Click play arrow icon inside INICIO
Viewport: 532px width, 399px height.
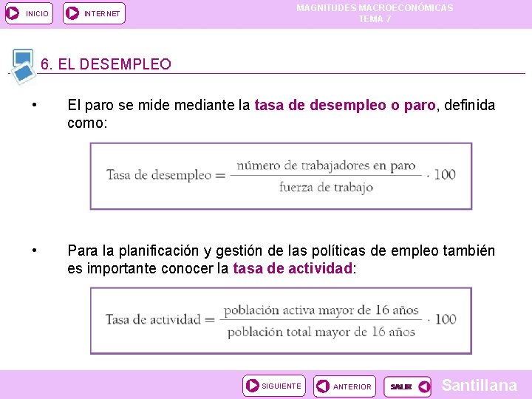click(13, 13)
